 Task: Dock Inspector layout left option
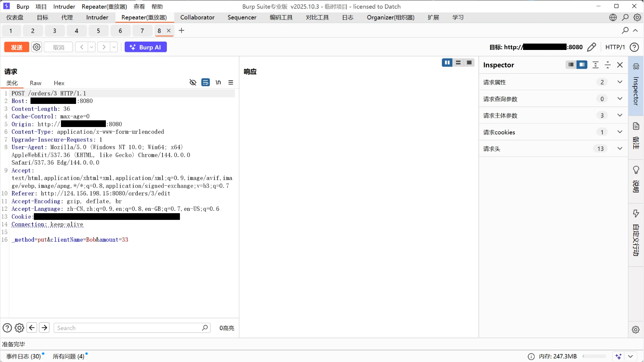(571, 65)
